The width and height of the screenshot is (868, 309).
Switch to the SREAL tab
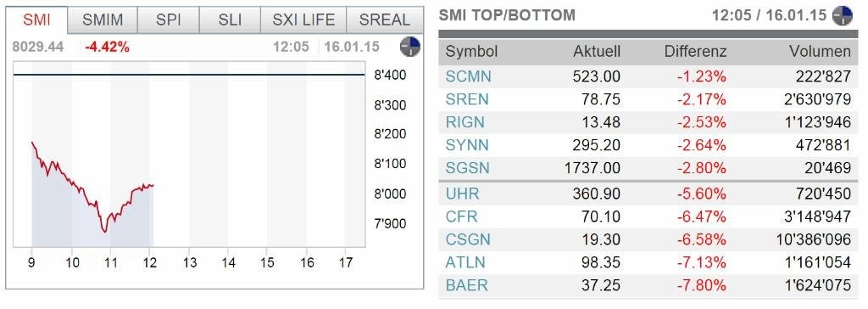pos(385,20)
